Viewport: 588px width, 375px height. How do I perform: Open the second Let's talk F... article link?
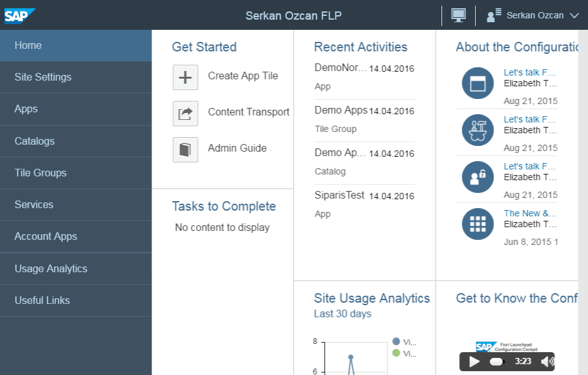pyautogui.click(x=530, y=119)
